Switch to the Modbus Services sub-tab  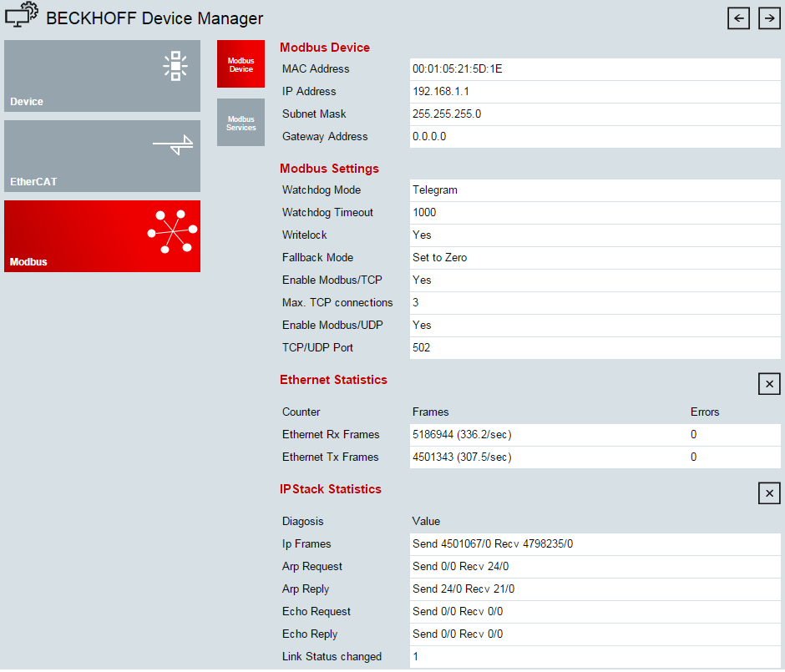tap(241, 123)
